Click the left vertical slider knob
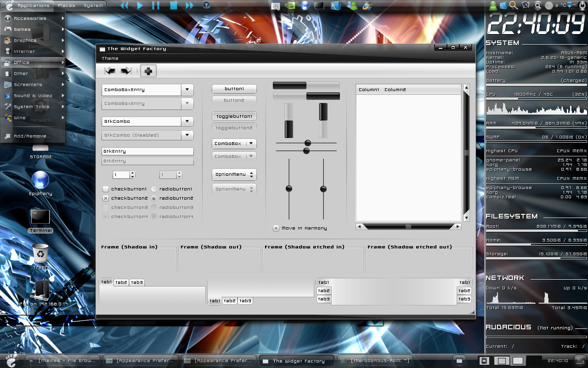Viewport: 588px width, 368px height. 289,189
